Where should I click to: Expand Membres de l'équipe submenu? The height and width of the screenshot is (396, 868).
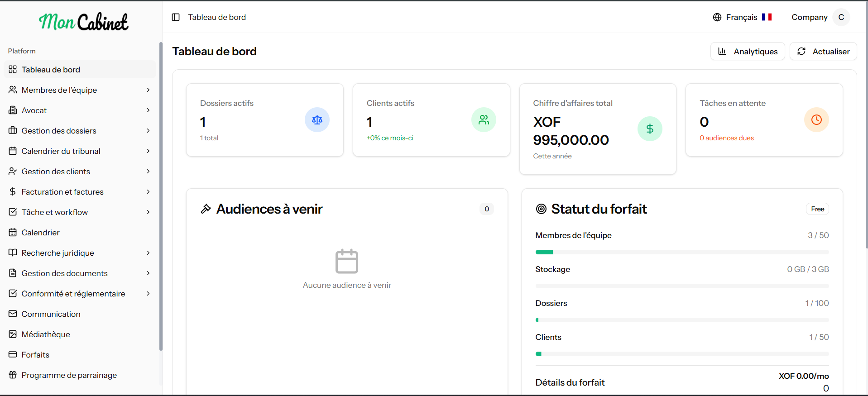coord(148,90)
